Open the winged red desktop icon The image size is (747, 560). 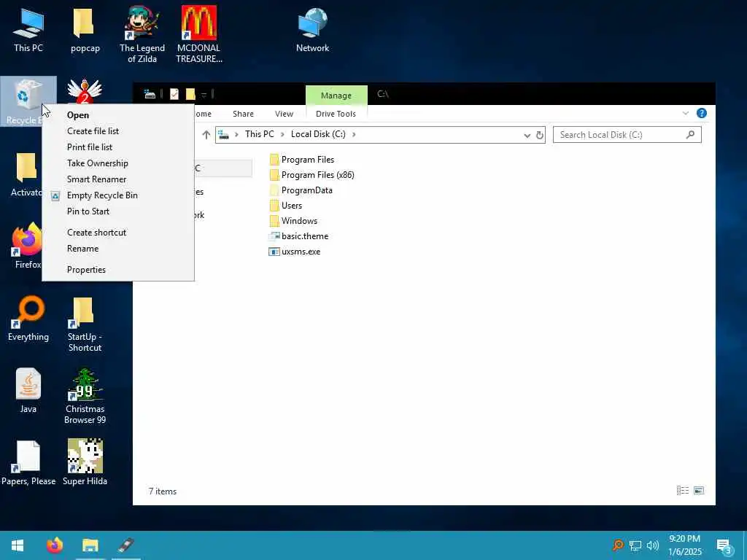[x=85, y=91]
